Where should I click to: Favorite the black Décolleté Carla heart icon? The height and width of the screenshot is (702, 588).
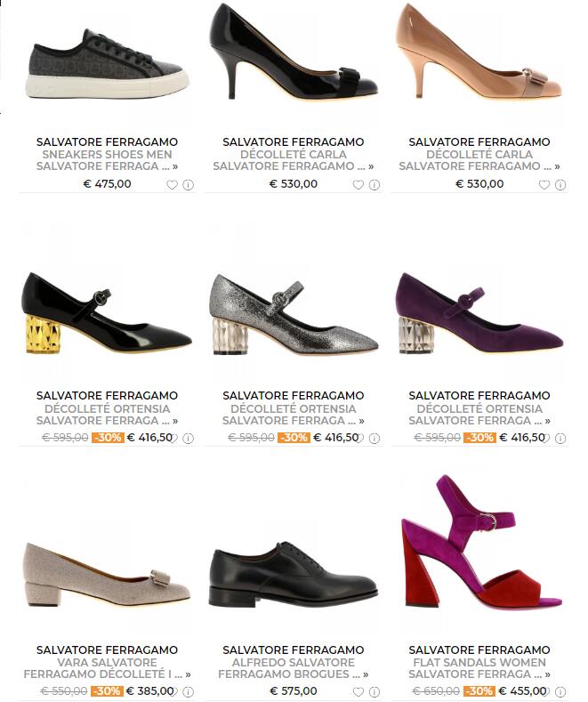point(358,184)
